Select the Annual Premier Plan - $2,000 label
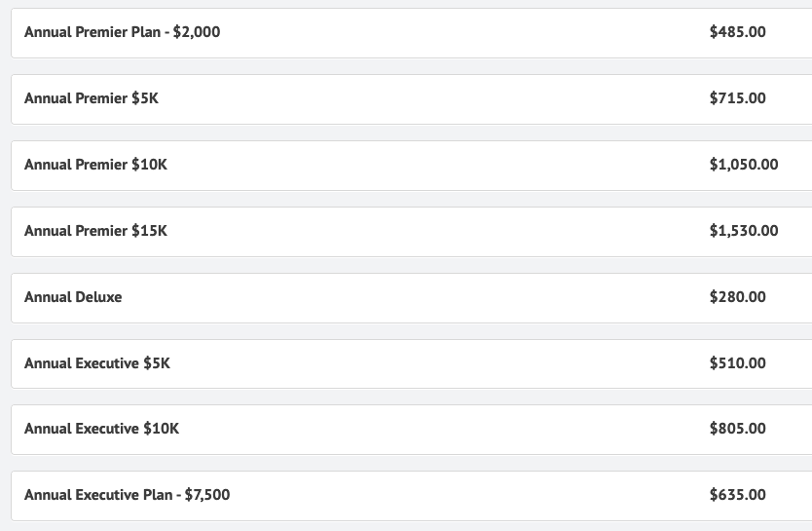The height and width of the screenshot is (531, 812). [122, 32]
